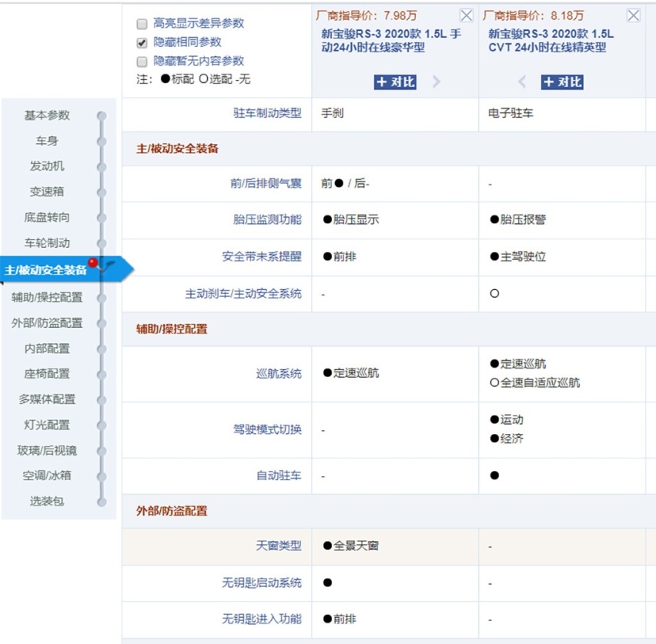This screenshot has width=656, height=644.
Task: Go to 灯光配置 in sidebar
Action: (47, 425)
